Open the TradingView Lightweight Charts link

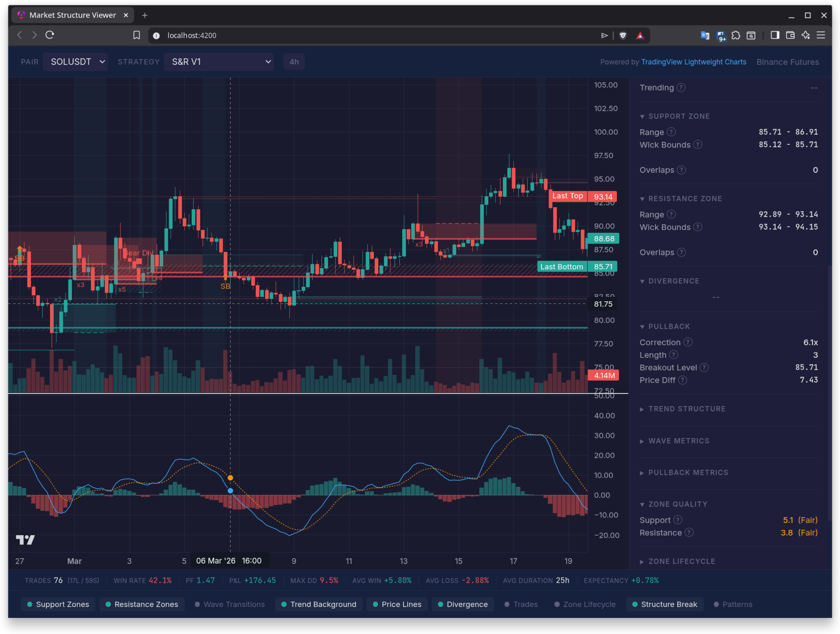(693, 62)
